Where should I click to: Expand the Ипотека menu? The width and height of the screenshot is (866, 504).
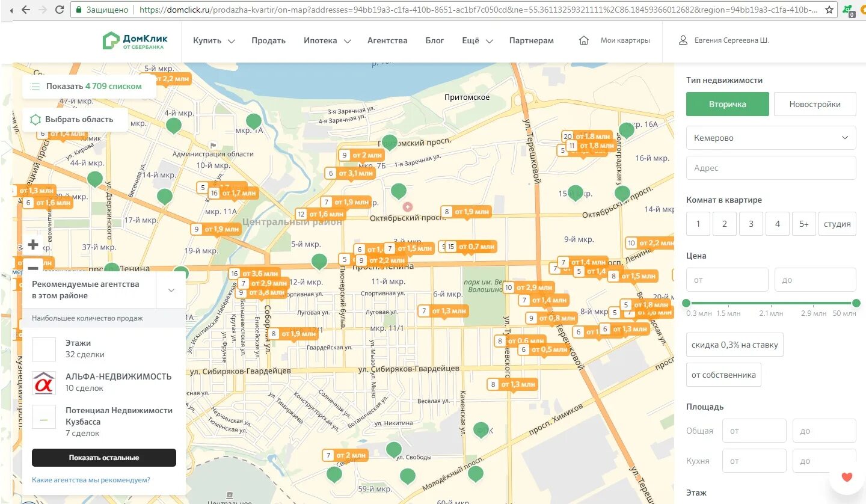coord(327,41)
